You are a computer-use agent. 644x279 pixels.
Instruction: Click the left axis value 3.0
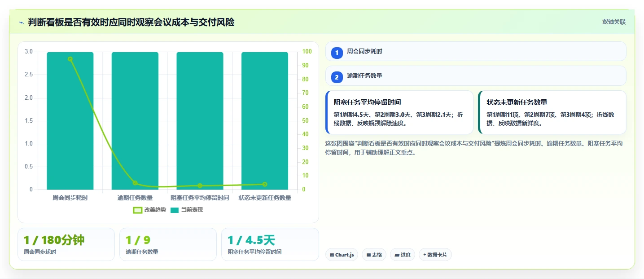click(x=29, y=52)
